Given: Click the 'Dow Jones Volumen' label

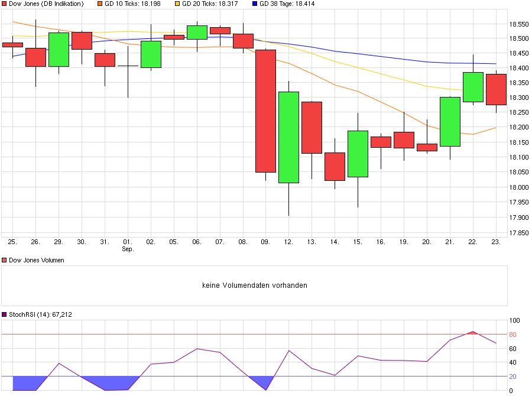Looking at the screenshot, I should [x=36, y=260].
